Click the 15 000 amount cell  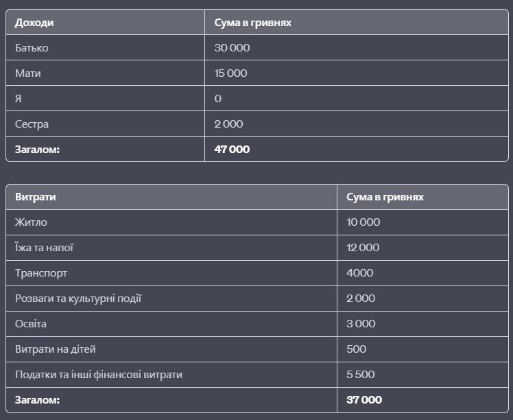click(230, 73)
